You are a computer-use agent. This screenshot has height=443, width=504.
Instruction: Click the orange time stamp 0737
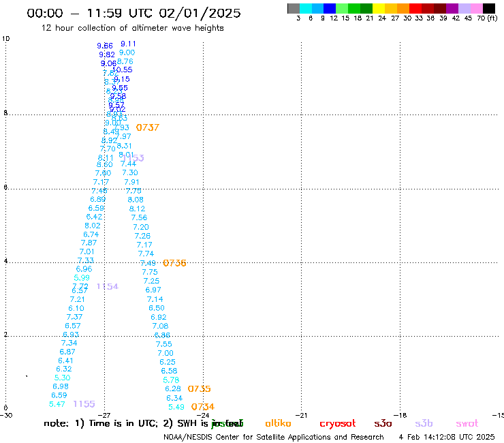[148, 127]
